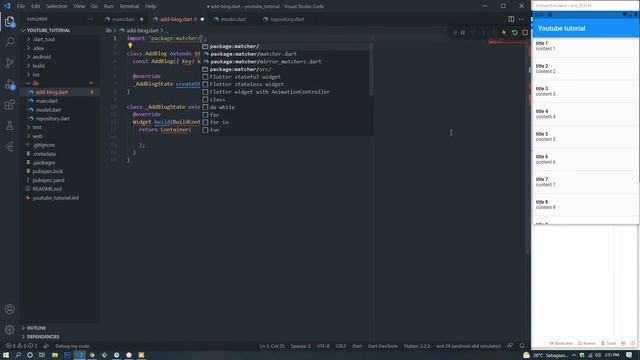This screenshot has width=640, height=360.
Task: Open the File menu
Action: (x=21, y=6)
